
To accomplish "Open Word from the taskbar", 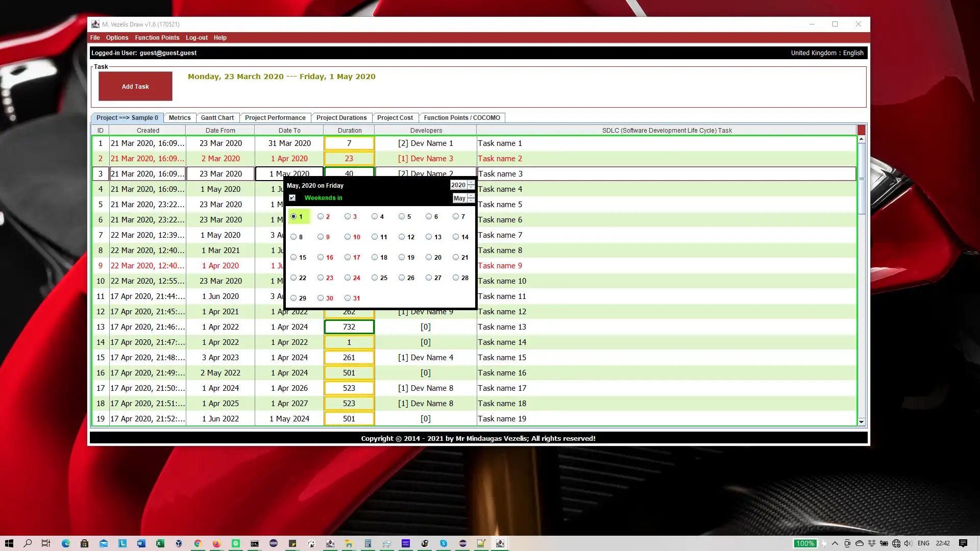I will coord(141,543).
